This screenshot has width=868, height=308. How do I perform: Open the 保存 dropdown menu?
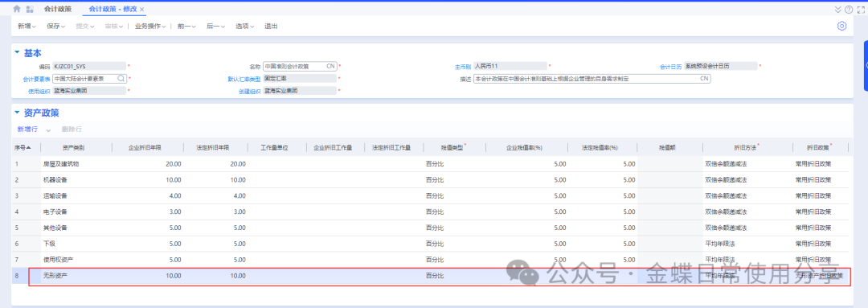tap(56, 26)
